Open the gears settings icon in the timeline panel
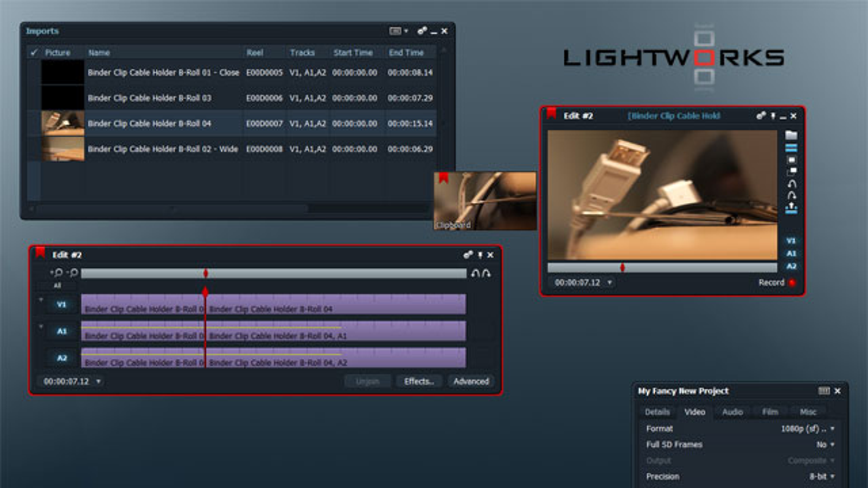Screen dimensions: 868x488 point(468,254)
